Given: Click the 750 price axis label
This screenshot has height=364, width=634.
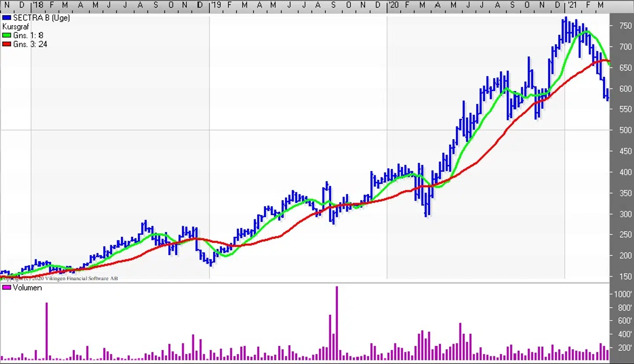Looking at the screenshot, I should click(625, 26).
